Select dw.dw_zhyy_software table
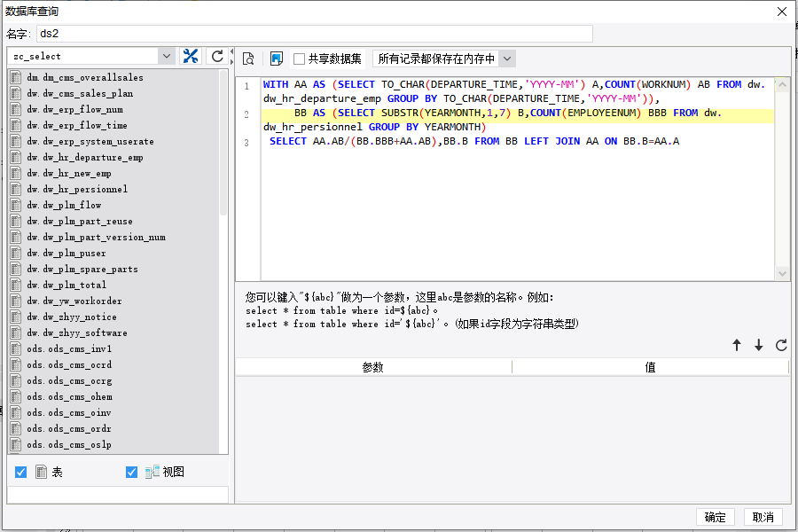798x532 pixels. point(77,333)
